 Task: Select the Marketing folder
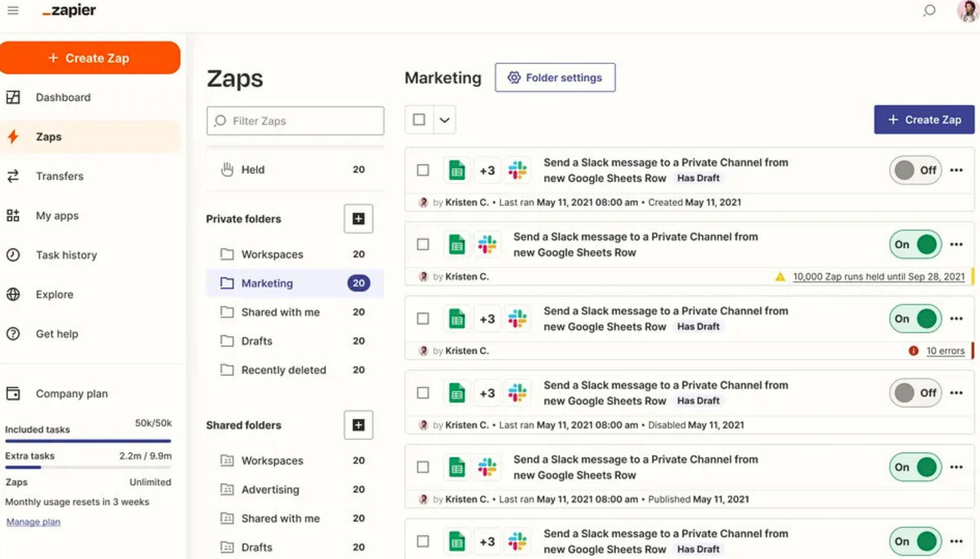tap(267, 283)
